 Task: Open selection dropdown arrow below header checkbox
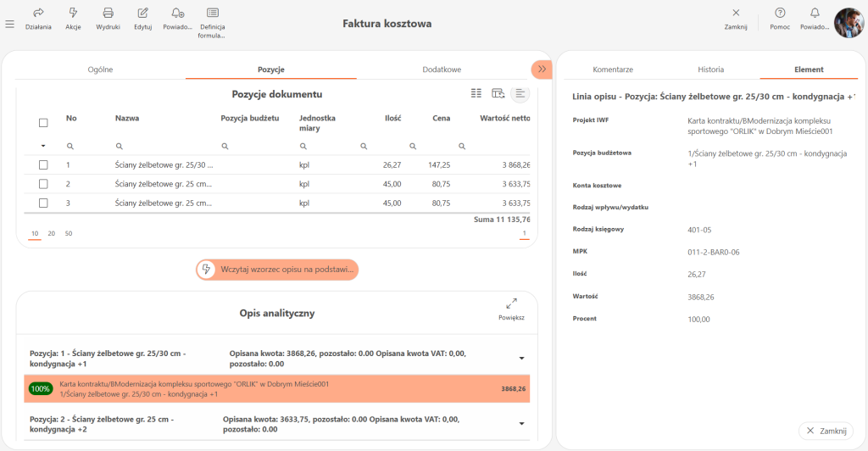(43, 146)
